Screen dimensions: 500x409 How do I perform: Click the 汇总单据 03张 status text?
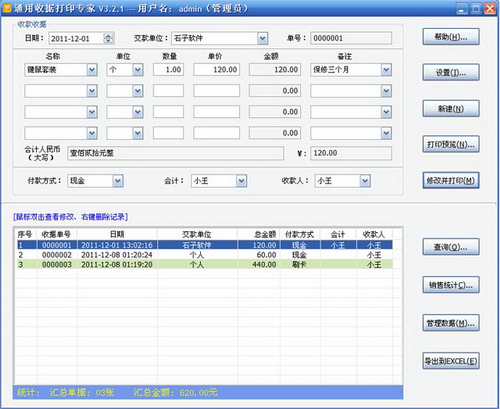coord(82,393)
